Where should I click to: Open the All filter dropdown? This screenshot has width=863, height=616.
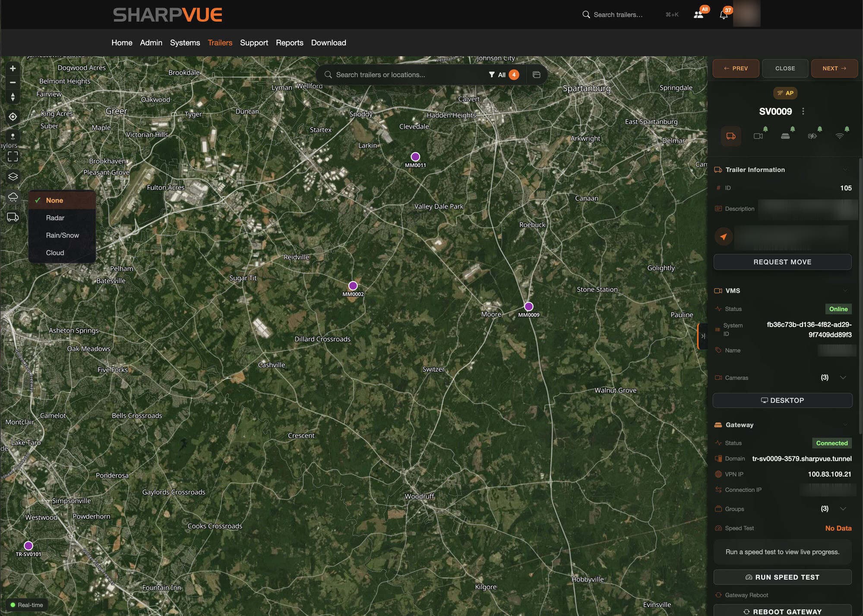coord(503,75)
